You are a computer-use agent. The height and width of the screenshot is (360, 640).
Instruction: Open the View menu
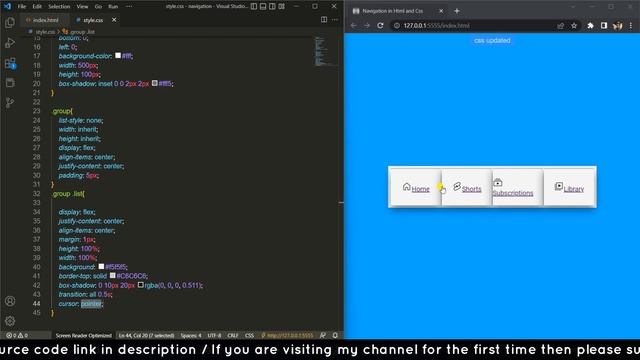(82, 7)
